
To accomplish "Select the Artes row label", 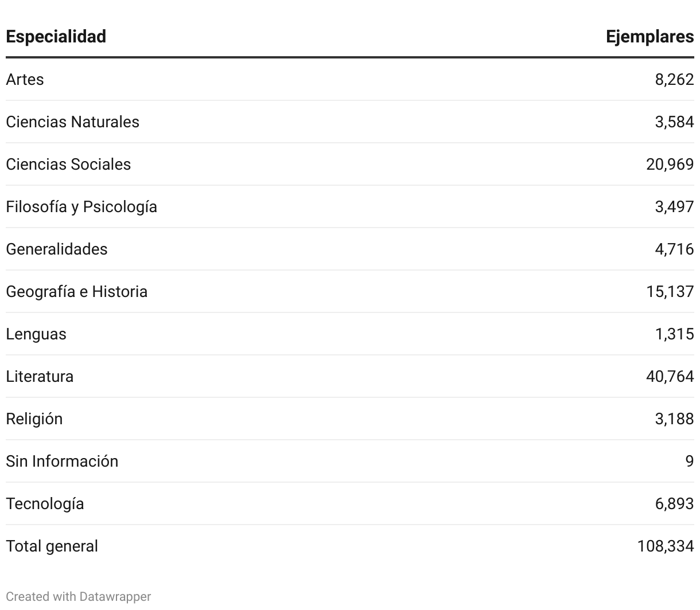I will [x=25, y=80].
